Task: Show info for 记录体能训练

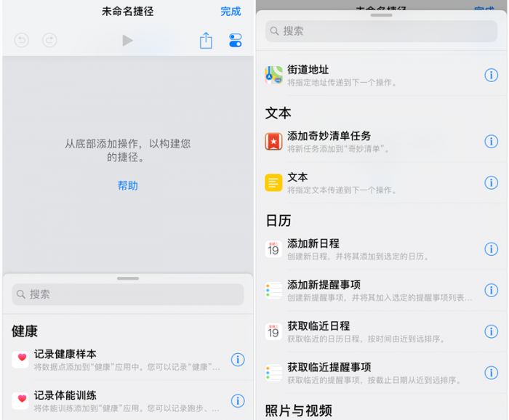Action: point(238,400)
